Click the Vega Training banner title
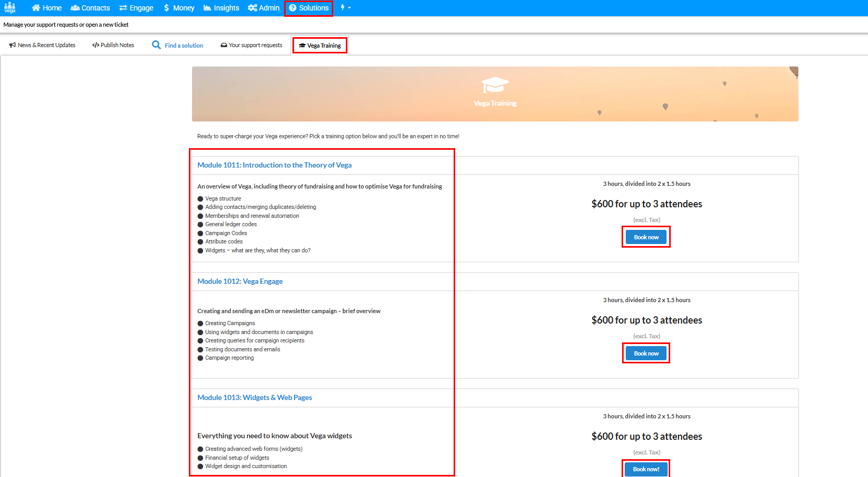Viewport: 868px width, 477px height. 495,103
